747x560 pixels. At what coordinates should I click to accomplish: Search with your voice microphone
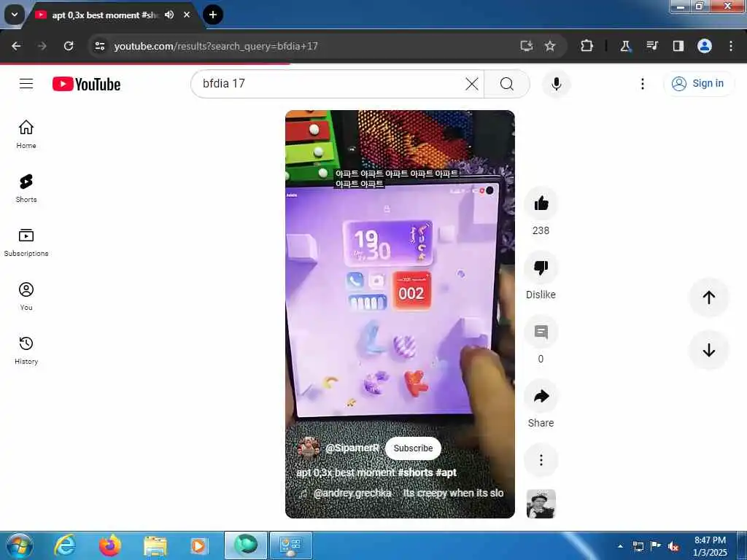(556, 84)
